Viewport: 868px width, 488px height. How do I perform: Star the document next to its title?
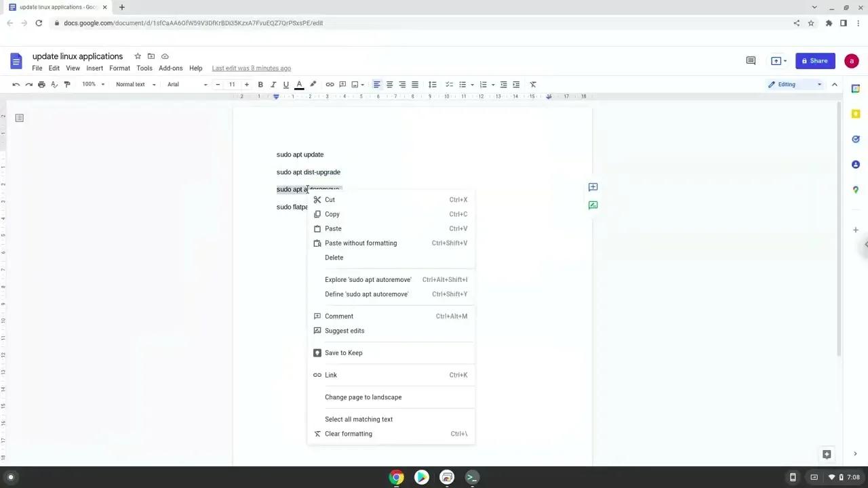[138, 56]
